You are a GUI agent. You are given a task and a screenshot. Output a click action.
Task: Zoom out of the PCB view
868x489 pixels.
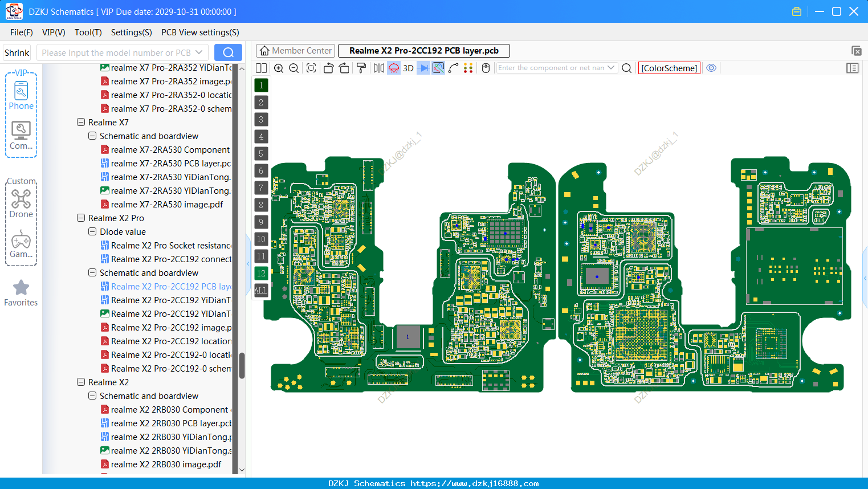tap(294, 68)
